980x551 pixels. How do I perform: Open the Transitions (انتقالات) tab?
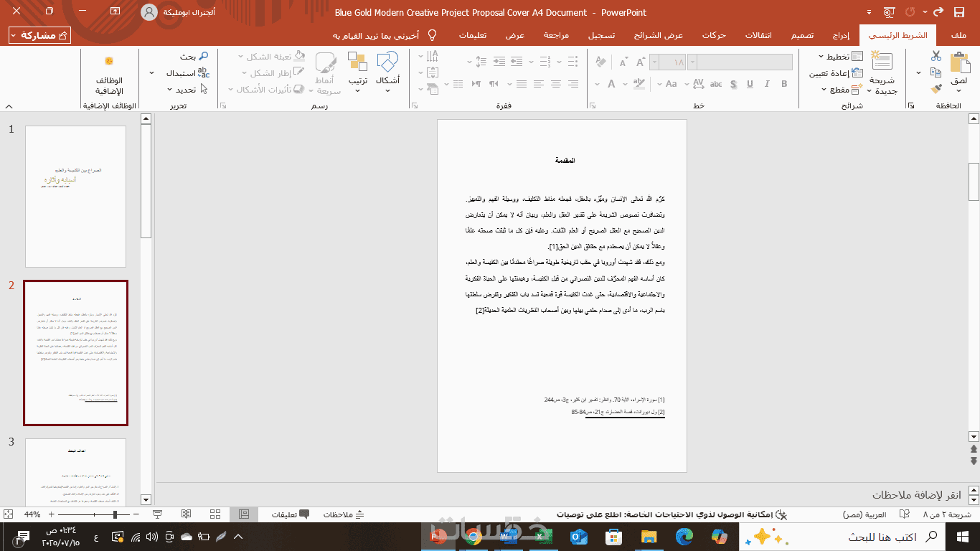click(758, 35)
